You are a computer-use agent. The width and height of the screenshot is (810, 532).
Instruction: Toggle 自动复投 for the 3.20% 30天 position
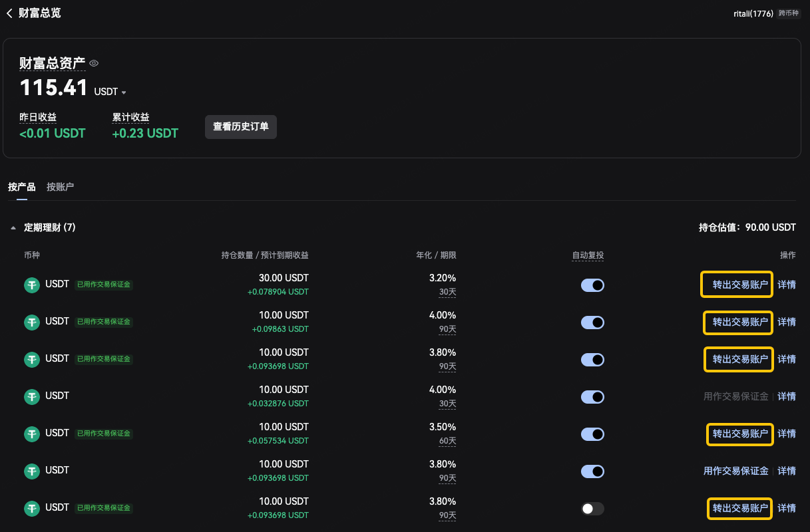[x=592, y=285]
